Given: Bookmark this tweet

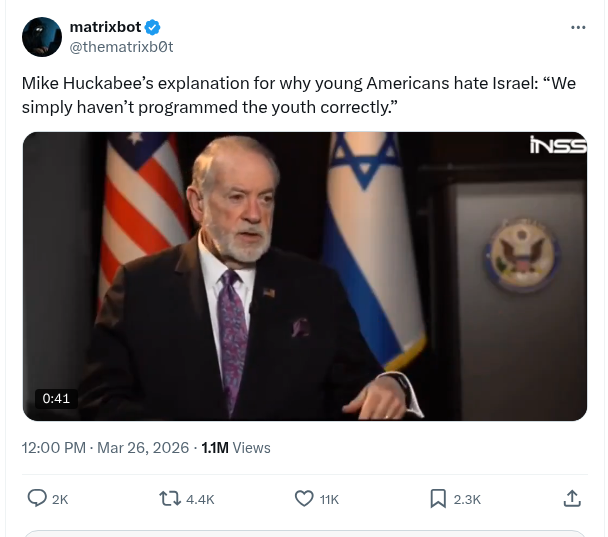Looking at the screenshot, I should point(438,498).
